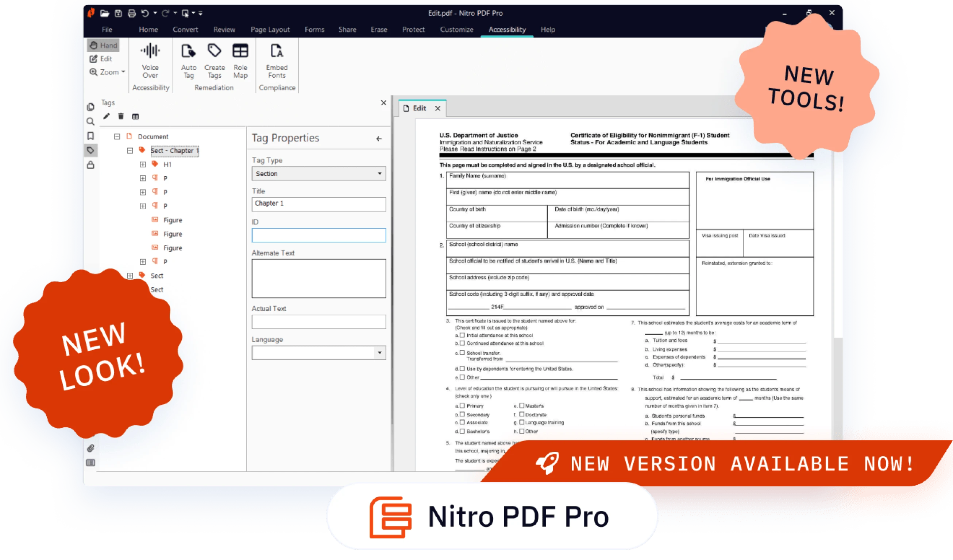
Task: Collapse the Document tree node
Action: coord(117,136)
